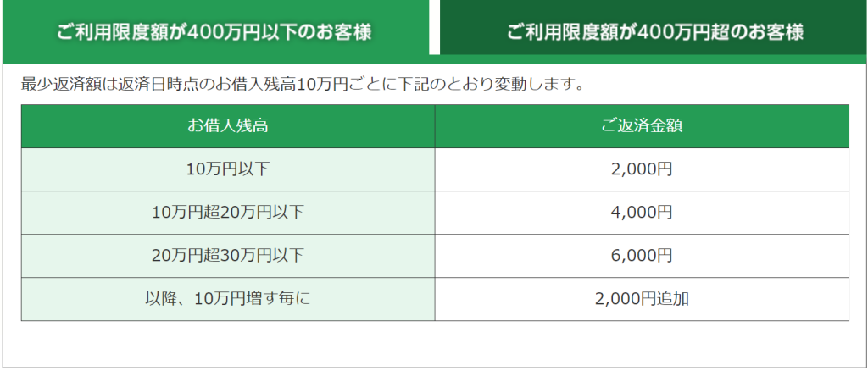Click the 4,000円 repayment amount cell
Viewport: 868px width, 371px height.
click(642, 213)
